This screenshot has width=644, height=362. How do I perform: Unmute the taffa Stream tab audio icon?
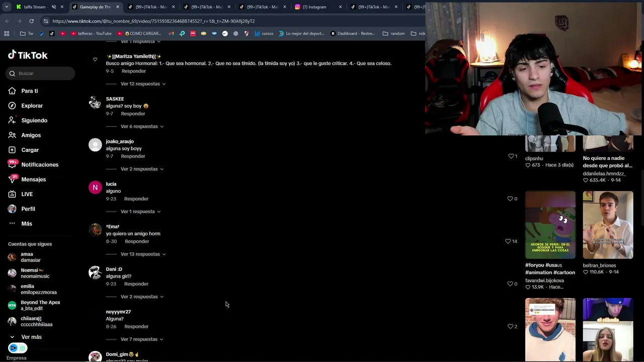pos(54,7)
